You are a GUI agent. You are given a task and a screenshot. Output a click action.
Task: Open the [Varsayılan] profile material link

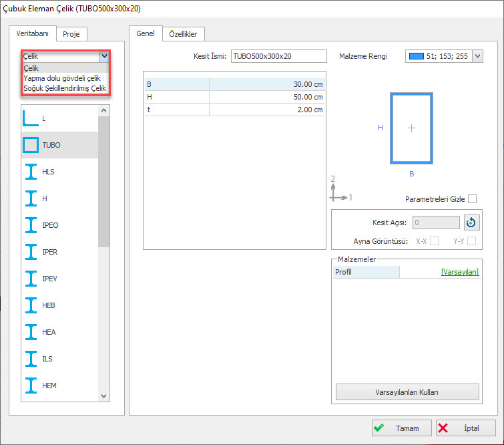tap(460, 272)
